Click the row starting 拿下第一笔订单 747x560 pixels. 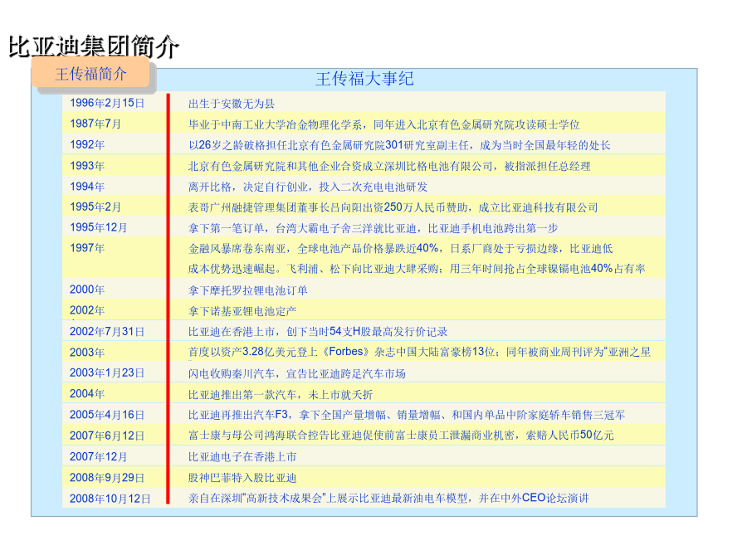[373, 228]
